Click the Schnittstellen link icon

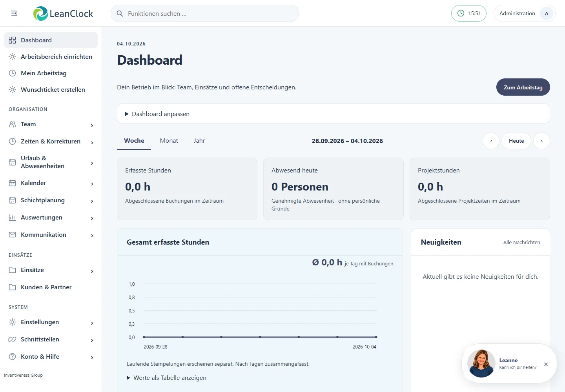[13, 339]
